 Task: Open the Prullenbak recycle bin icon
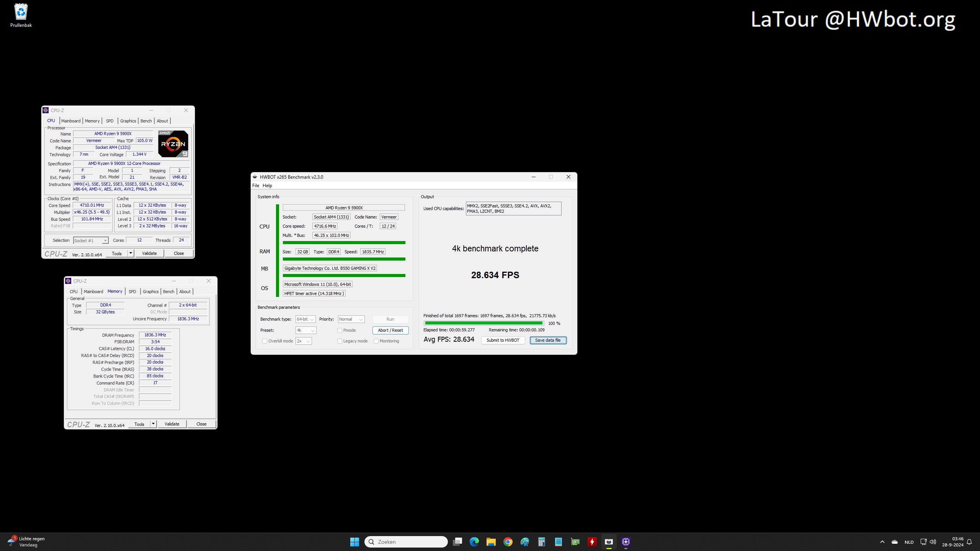tap(21, 15)
